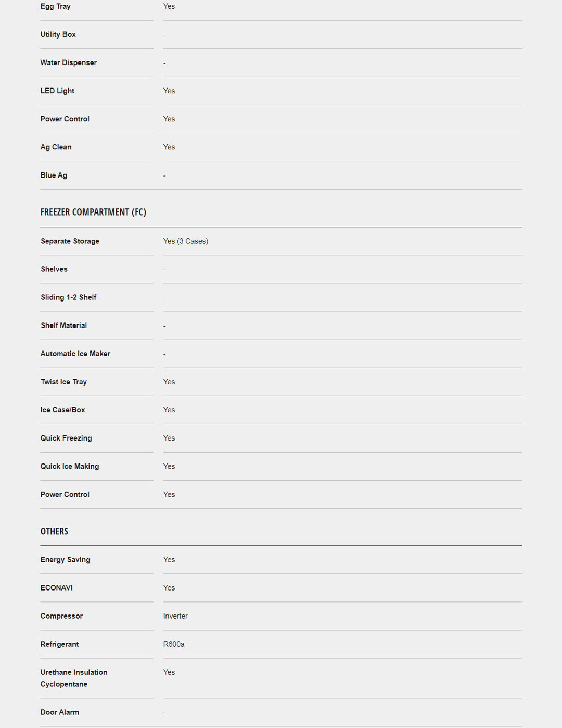Click the Quick Freezing label

66,438
